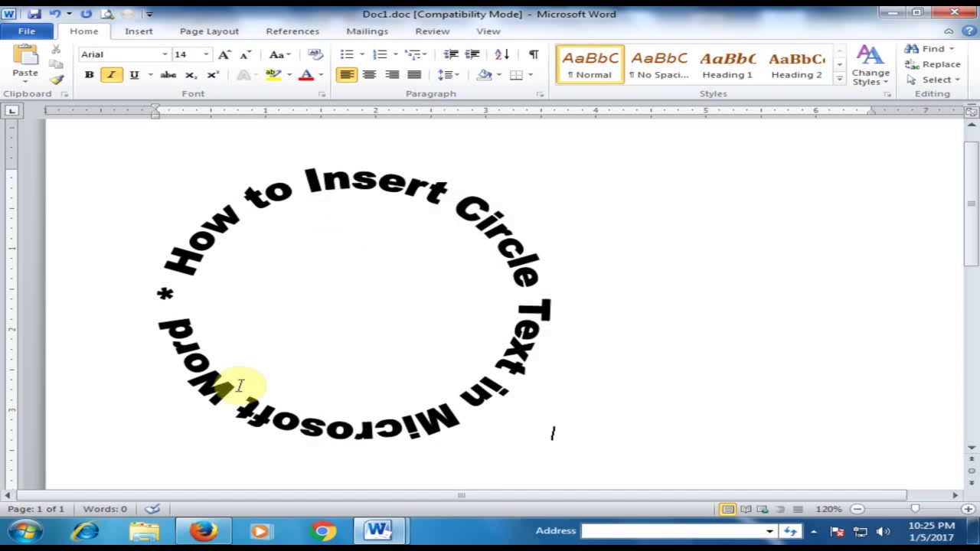Open the Borders dropdown arrow
Screen dimensions: 980x551
point(531,75)
